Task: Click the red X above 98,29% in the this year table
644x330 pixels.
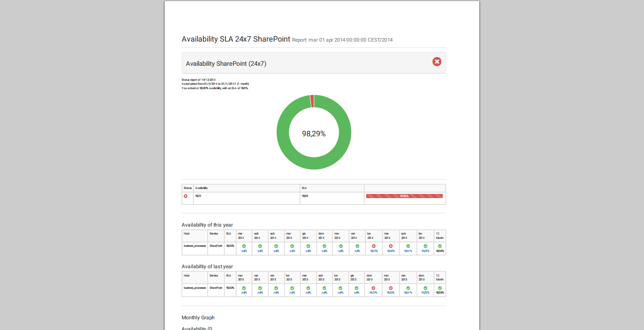Action: click(374, 246)
